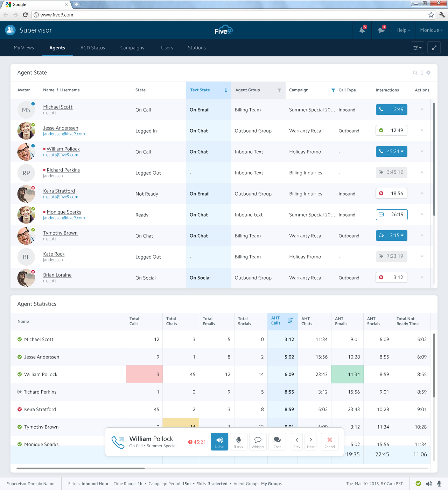Open actions dropdown for Jesse Anderssen
Viewport: 448px width, 490px height.
422,131
